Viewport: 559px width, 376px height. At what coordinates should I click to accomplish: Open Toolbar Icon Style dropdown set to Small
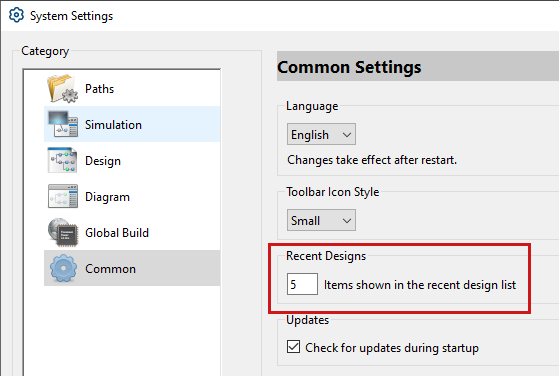click(x=321, y=220)
